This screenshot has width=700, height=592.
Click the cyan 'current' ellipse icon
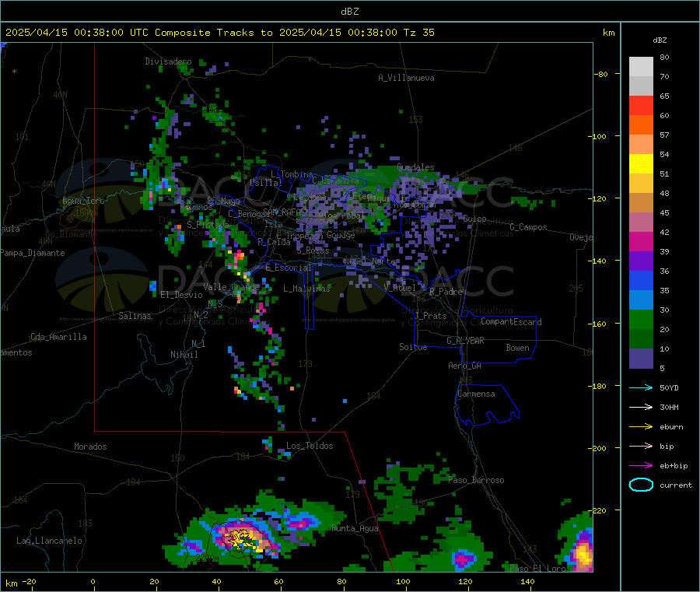point(641,485)
